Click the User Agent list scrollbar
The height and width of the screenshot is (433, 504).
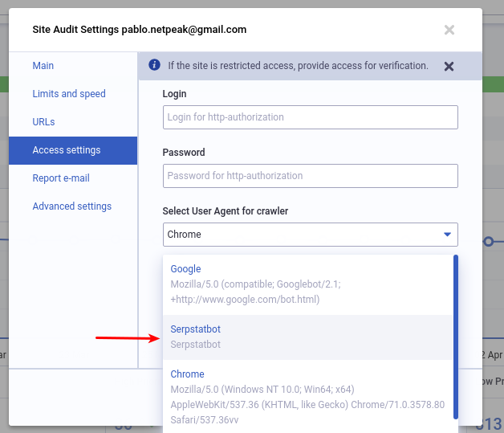pyautogui.click(x=456, y=337)
